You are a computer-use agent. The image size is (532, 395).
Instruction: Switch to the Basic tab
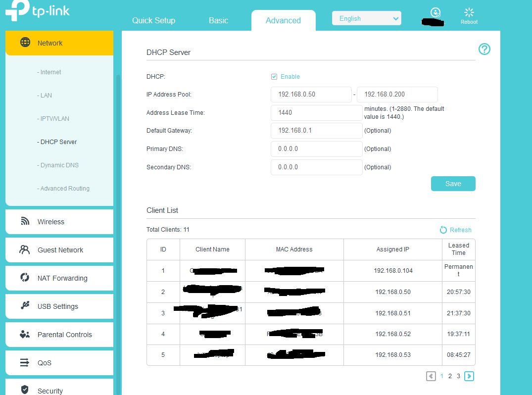click(218, 20)
